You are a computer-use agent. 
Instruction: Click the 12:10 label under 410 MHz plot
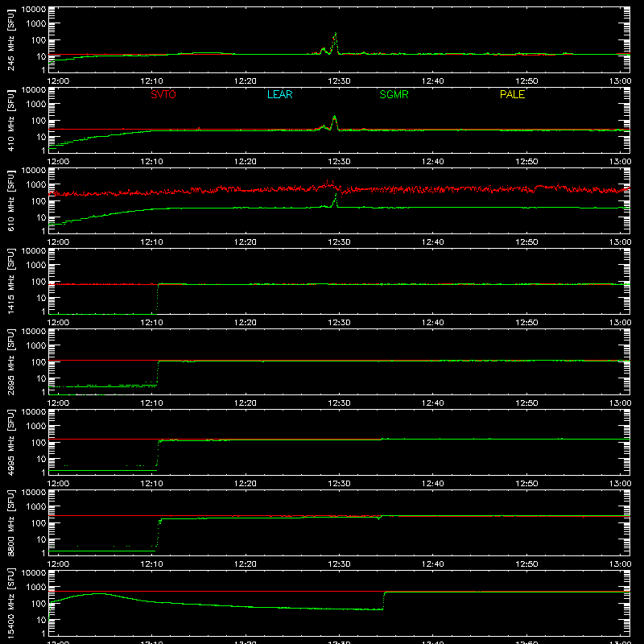(152, 162)
